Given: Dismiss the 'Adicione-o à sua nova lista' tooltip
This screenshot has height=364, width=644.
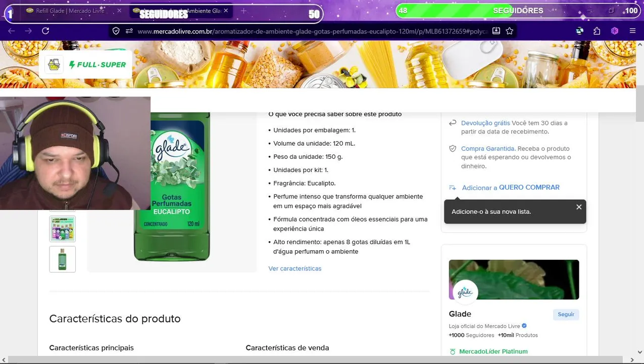Looking at the screenshot, I should pos(579,207).
